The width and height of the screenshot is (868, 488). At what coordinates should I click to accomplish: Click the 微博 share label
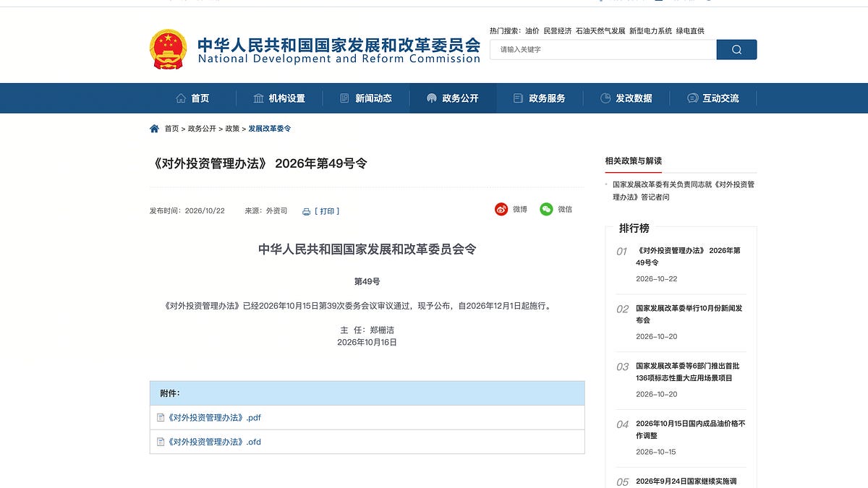520,209
